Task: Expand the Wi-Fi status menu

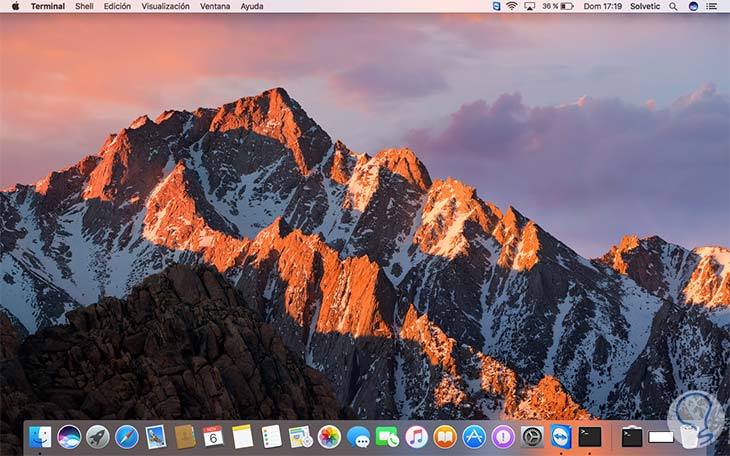Action: tap(512, 6)
